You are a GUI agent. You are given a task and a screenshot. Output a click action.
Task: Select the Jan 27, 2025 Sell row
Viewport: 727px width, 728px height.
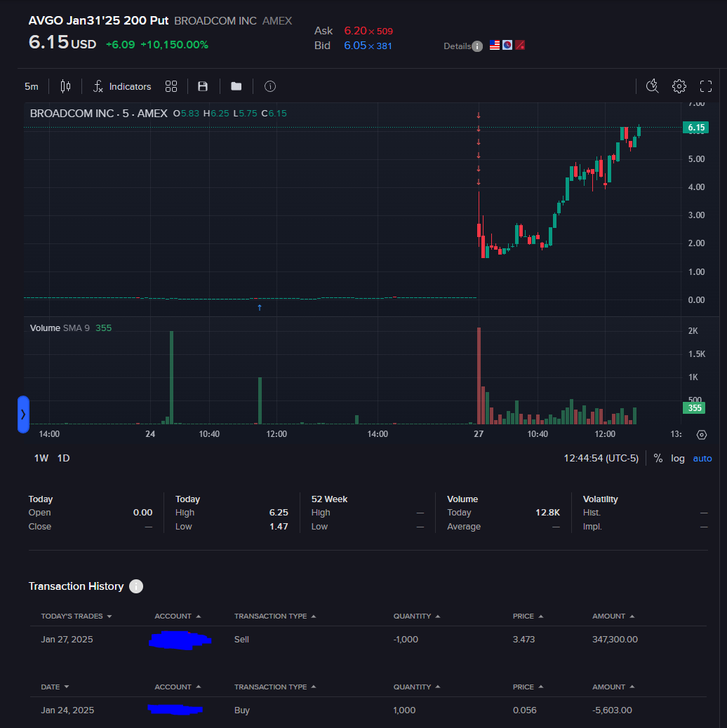coord(368,640)
